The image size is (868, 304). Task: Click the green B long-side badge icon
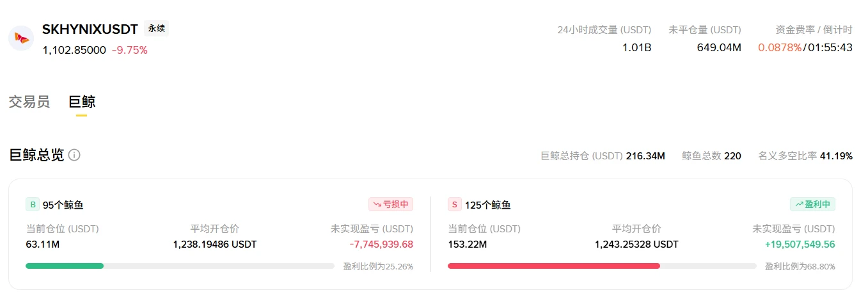(x=32, y=205)
